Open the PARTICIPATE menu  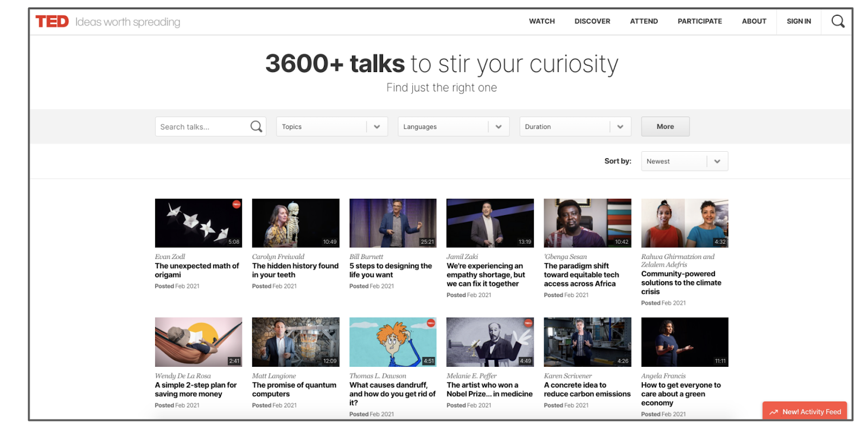coord(699,22)
